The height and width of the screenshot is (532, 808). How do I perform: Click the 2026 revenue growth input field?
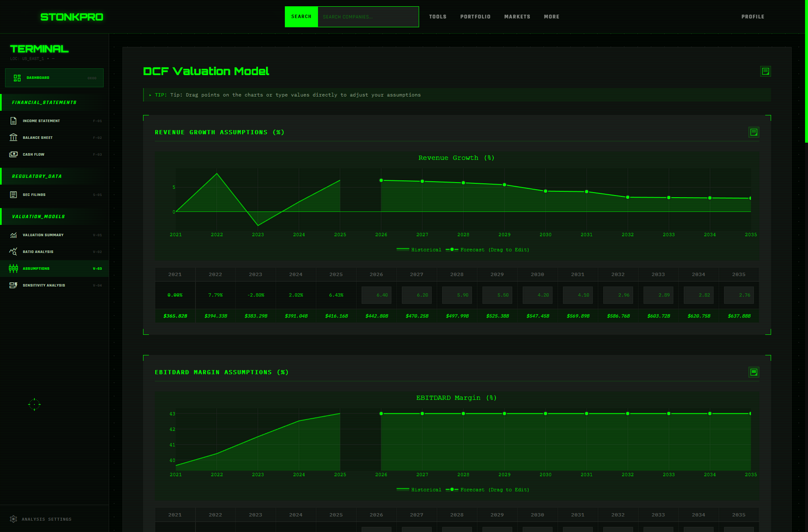pyautogui.click(x=376, y=295)
